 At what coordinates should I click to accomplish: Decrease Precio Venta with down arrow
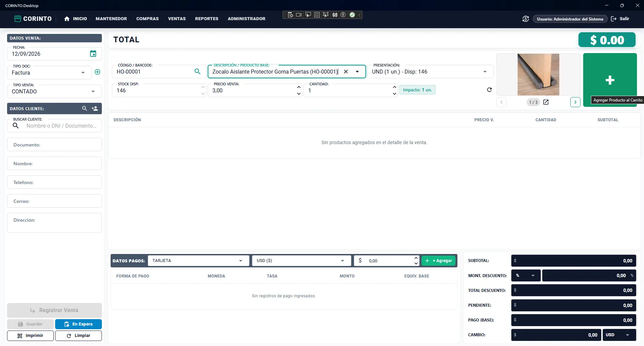click(299, 94)
